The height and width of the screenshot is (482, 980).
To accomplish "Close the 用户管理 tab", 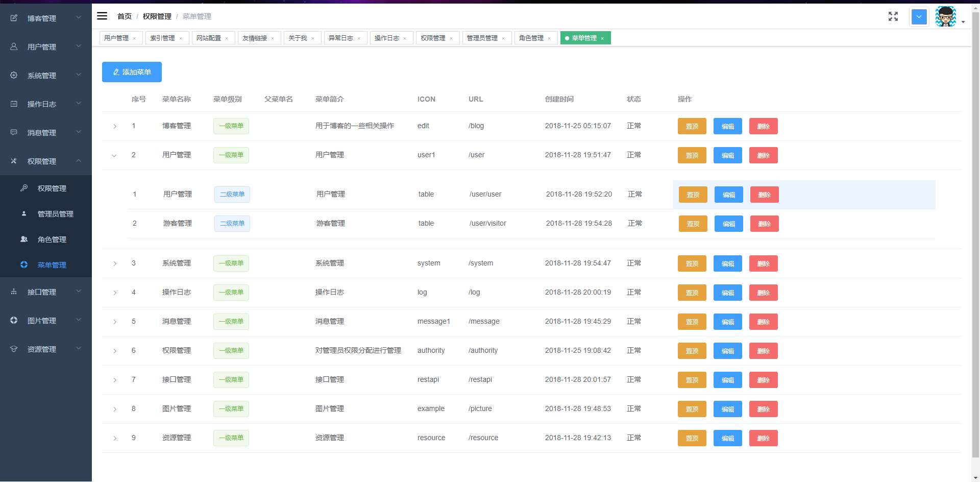I will (134, 38).
